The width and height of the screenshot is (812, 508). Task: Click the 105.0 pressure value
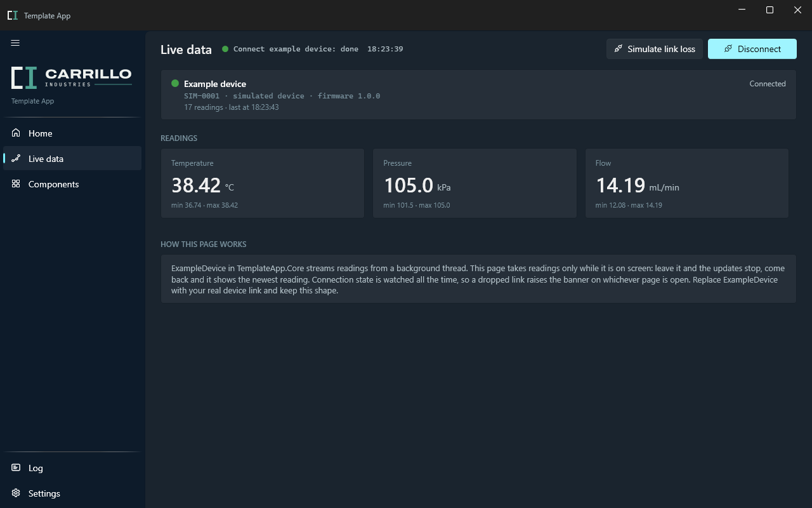point(409,185)
